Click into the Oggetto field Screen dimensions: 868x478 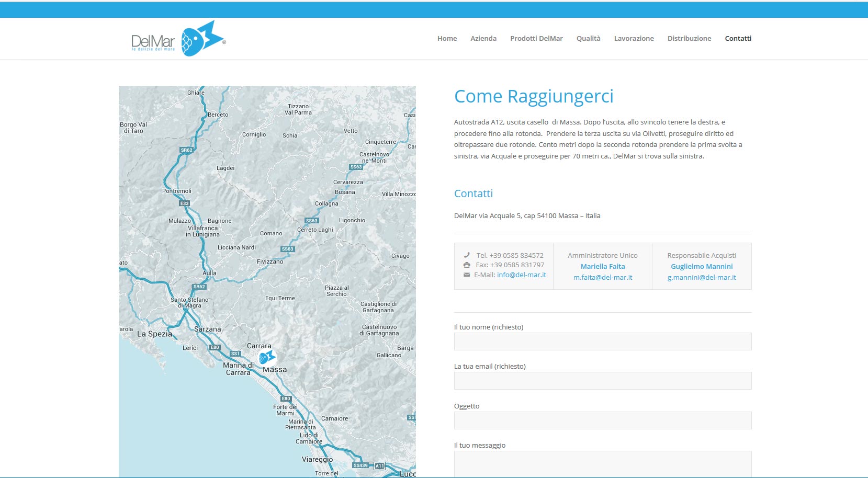coord(603,420)
